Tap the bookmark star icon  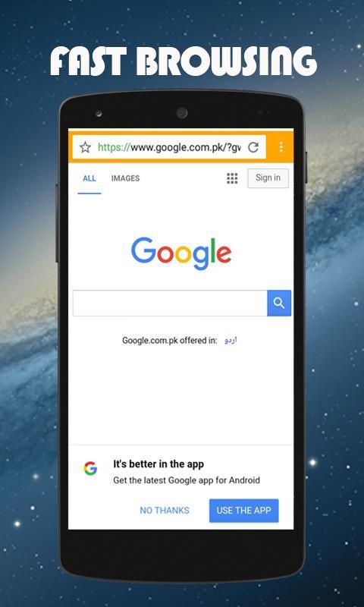point(85,147)
